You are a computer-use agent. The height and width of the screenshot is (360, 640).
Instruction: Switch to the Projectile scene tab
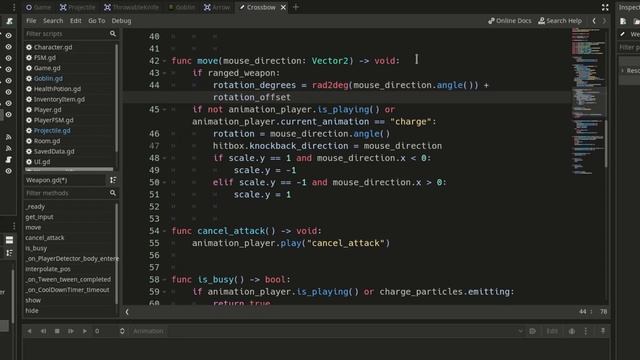click(78, 7)
